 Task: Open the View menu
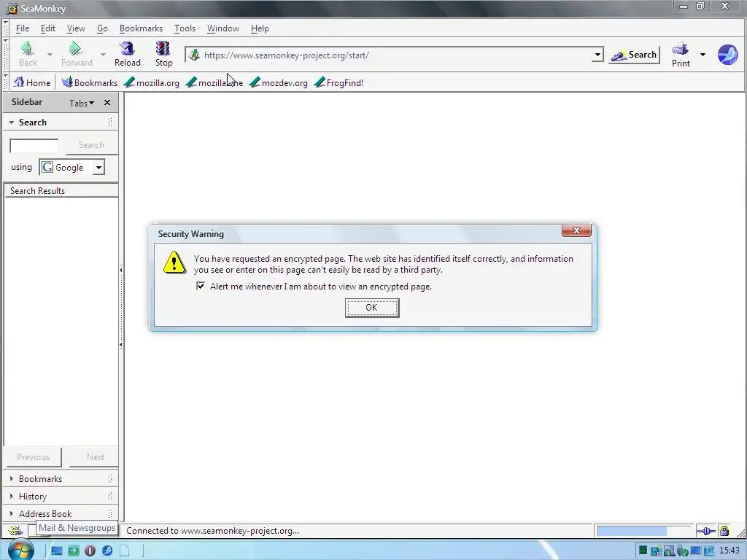76,28
